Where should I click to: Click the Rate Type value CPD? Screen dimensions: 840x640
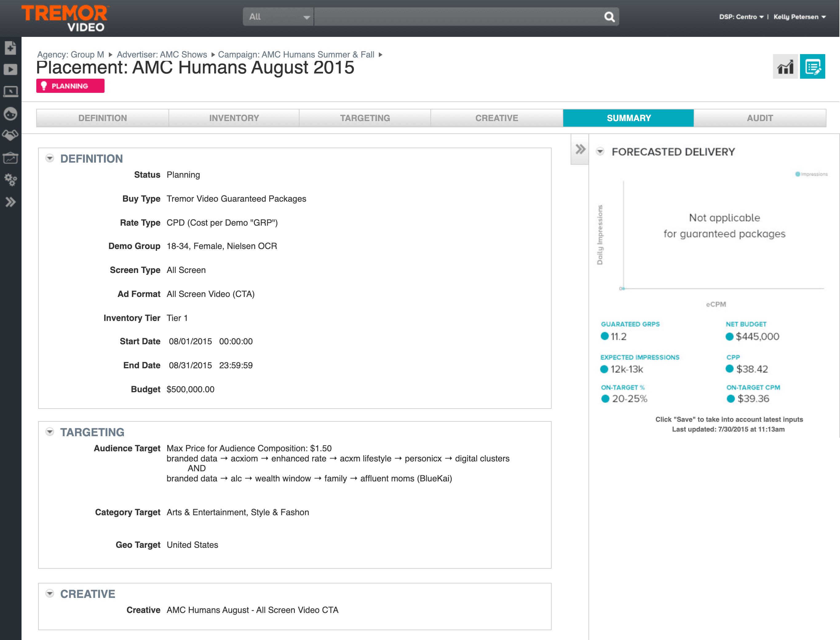[222, 223]
